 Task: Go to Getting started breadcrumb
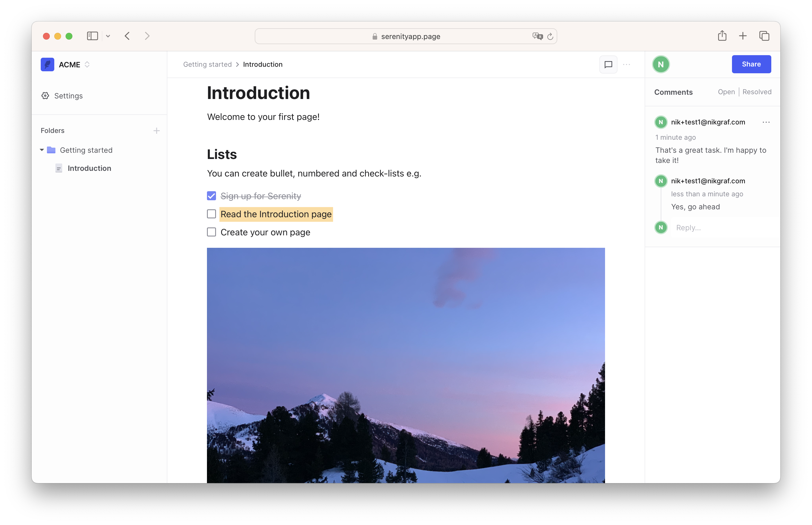[207, 64]
